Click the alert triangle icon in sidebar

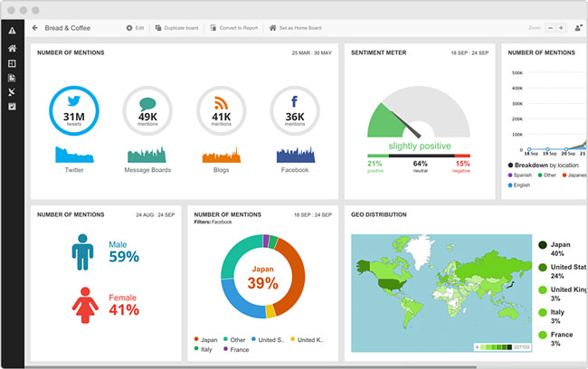click(x=12, y=31)
